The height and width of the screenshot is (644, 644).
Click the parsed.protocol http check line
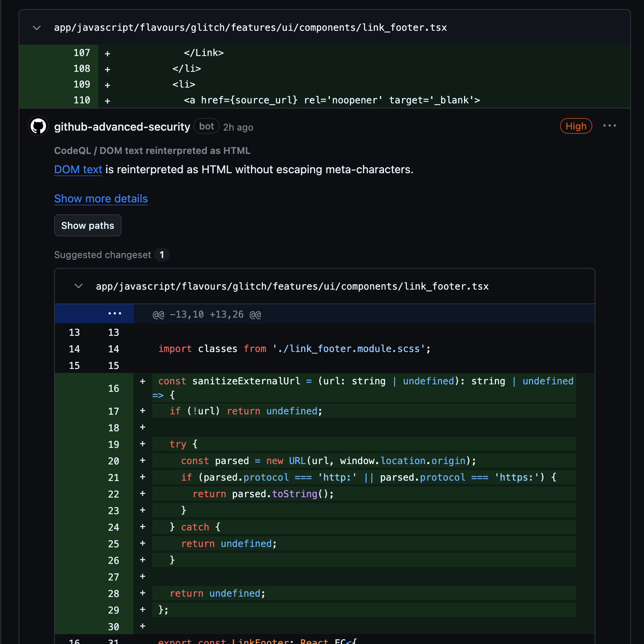pos(364,477)
